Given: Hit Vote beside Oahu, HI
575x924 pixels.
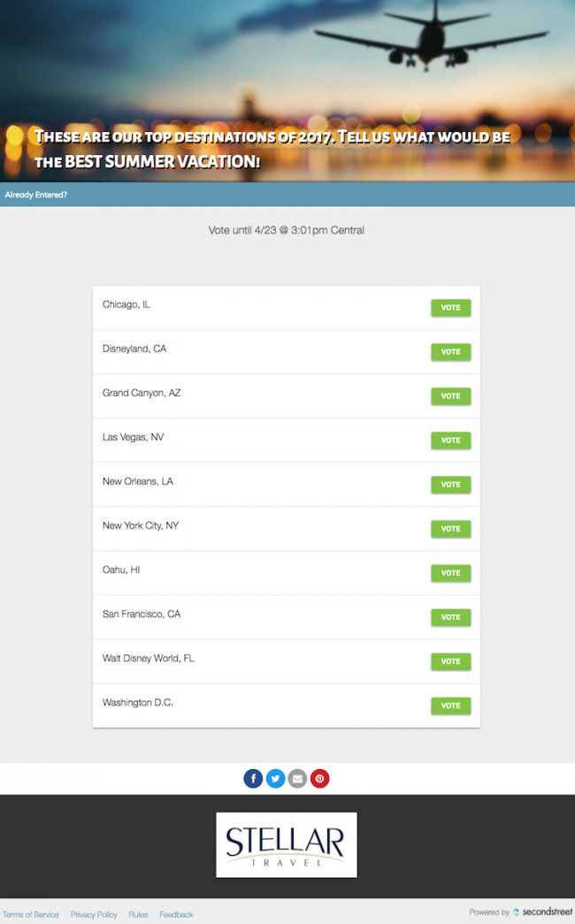Looking at the screenshot, I should [x=450, y=573].
